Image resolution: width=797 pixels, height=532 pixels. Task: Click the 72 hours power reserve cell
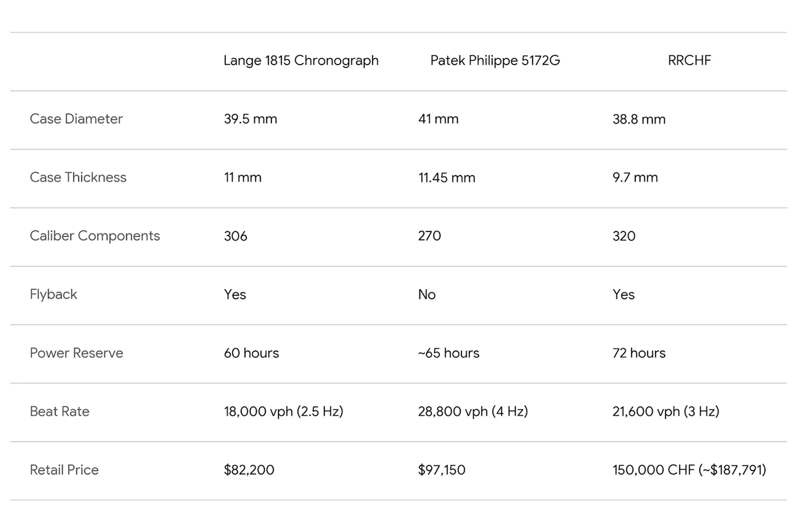click(639, 353)
